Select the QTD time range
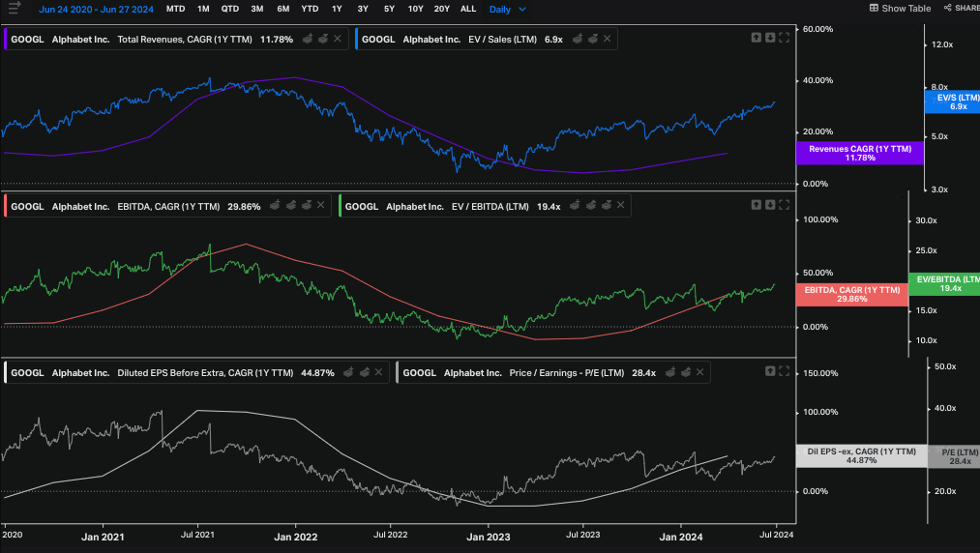 click(230, 9)
